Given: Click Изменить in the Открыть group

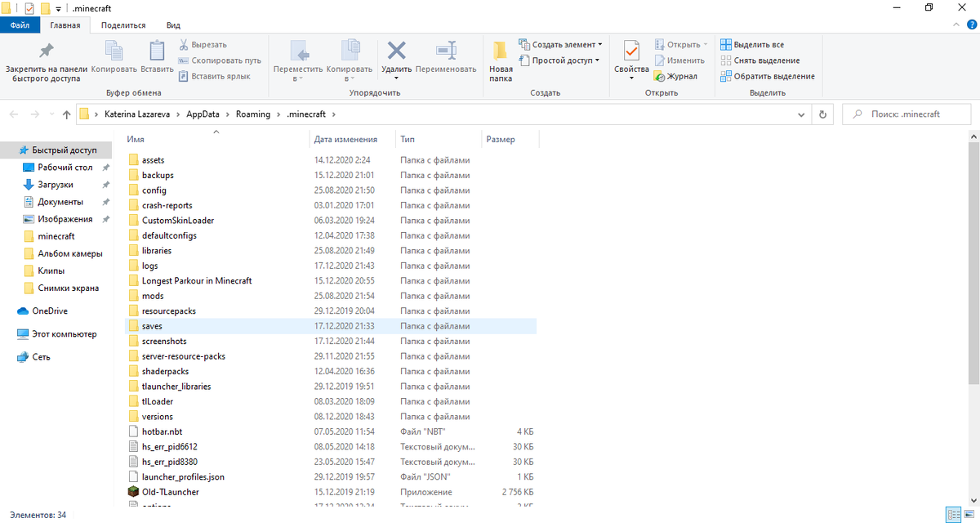Looking at the screenshot, I should (679, 60).
